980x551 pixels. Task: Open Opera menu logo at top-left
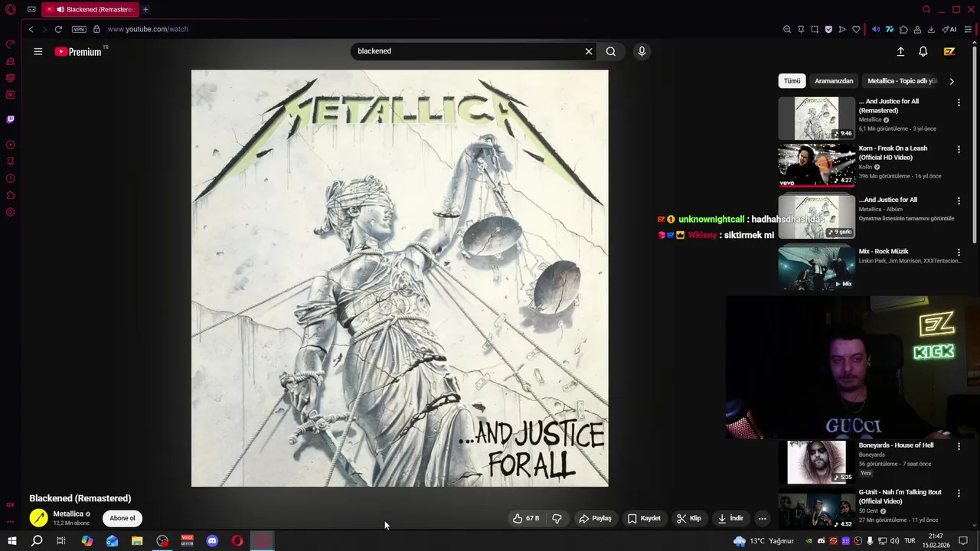pos(11,9)
